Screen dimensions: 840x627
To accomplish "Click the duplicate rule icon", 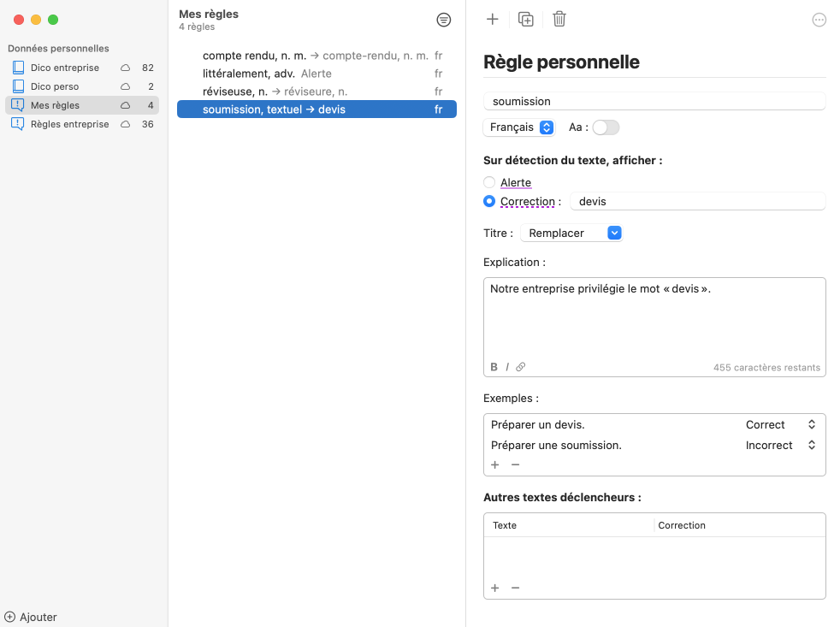I will pos(526,19).
